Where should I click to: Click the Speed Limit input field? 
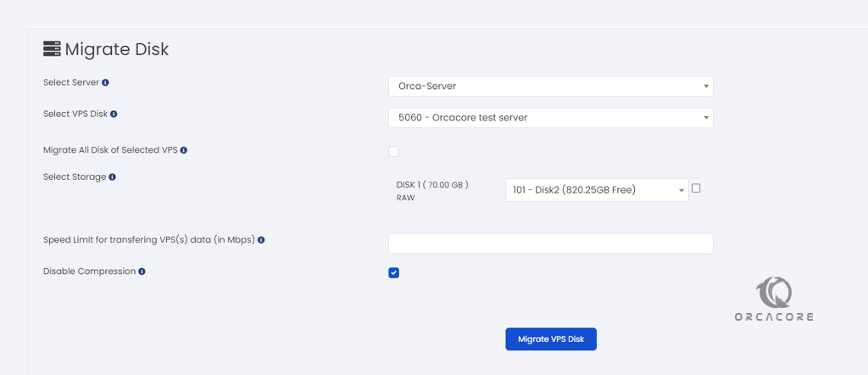pos(551,243)
